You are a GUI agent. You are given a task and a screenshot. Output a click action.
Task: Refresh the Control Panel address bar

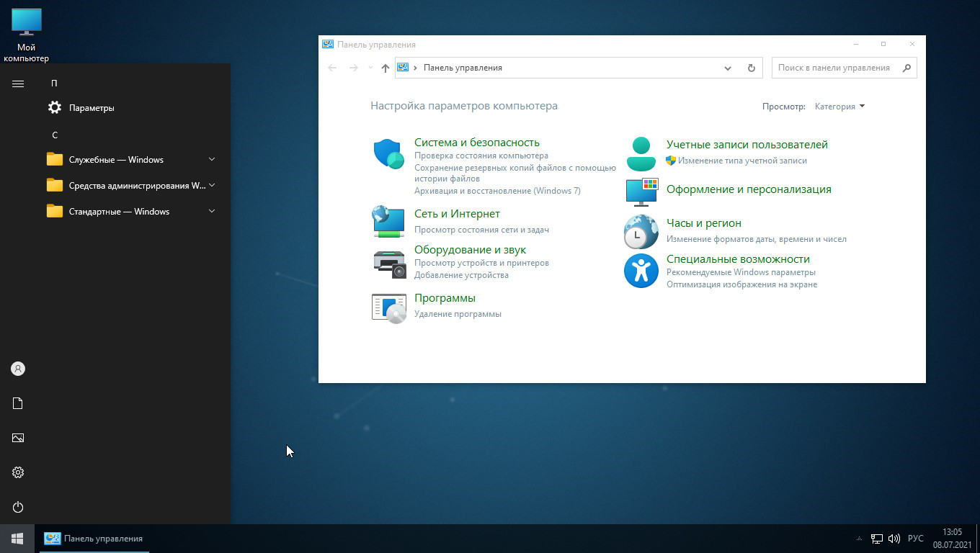point(751,68)
